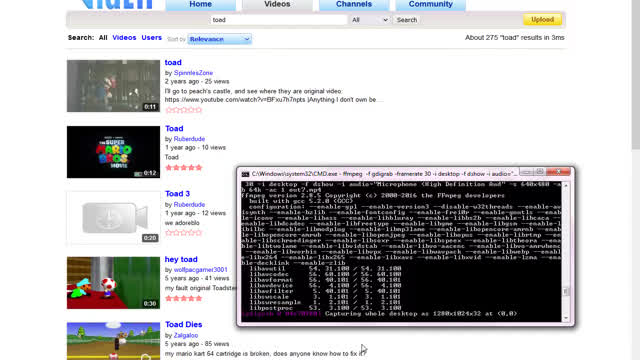Minimize the CMD.exe ffmpeg window
The image size is (640, 360).
[526, 172]
